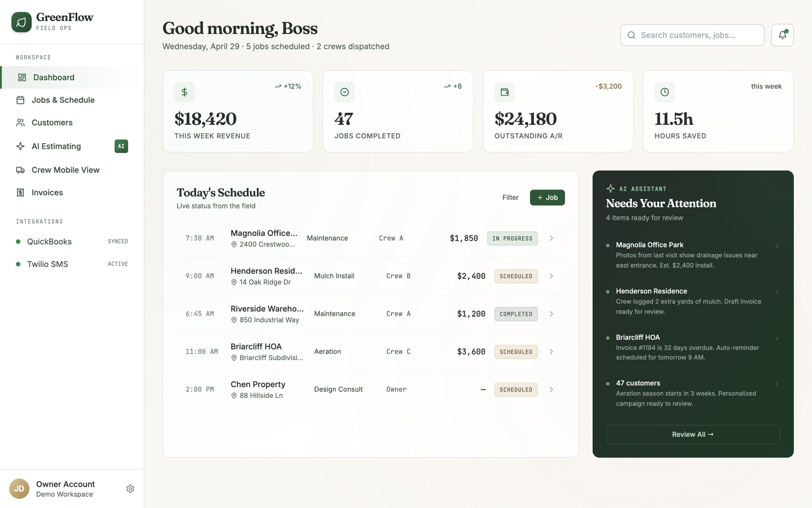The image size is (812, 508).
Task: Click the dollar icon on revenue card
Action: (184, 92)
